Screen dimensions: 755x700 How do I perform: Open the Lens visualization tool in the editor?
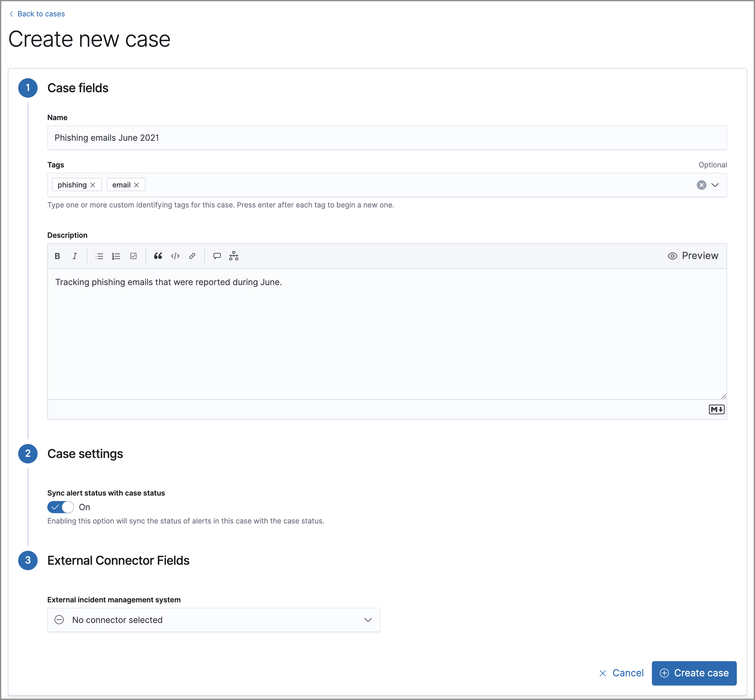[x=233, y=256]
